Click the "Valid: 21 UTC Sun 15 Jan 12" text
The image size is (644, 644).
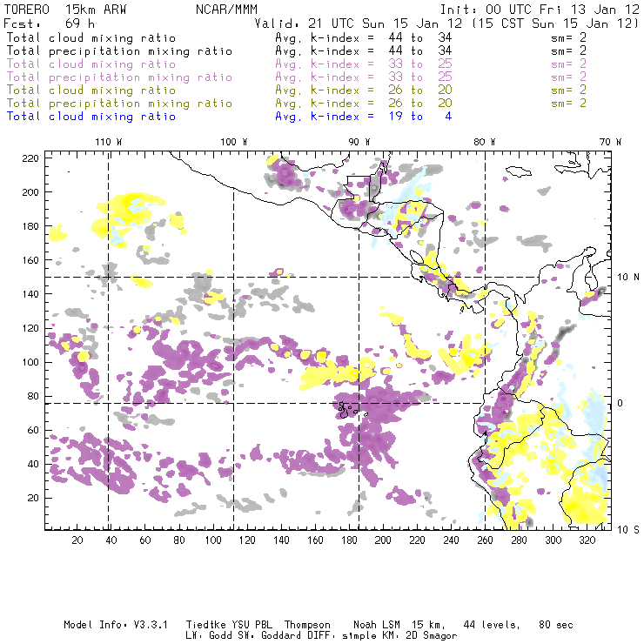click(x=359, y=23)
